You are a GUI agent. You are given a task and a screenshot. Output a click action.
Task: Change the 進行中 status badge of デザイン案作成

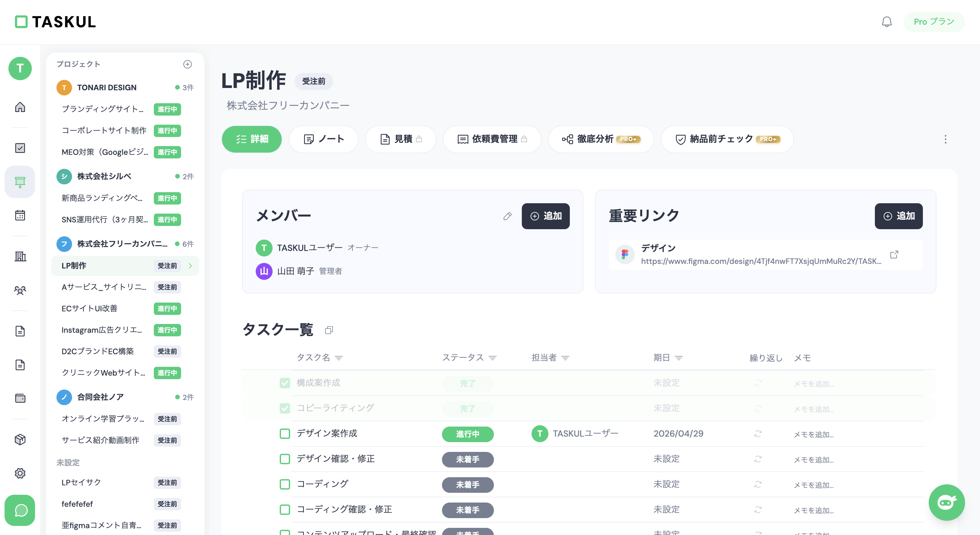(x=467, y=434)
